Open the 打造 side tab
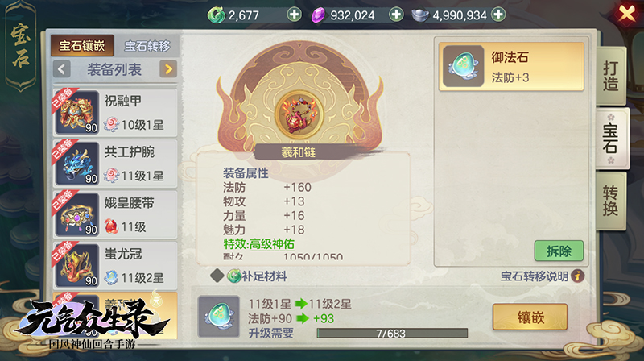The width and height of the screenshot is (644, 361). (x=611, y=76)
